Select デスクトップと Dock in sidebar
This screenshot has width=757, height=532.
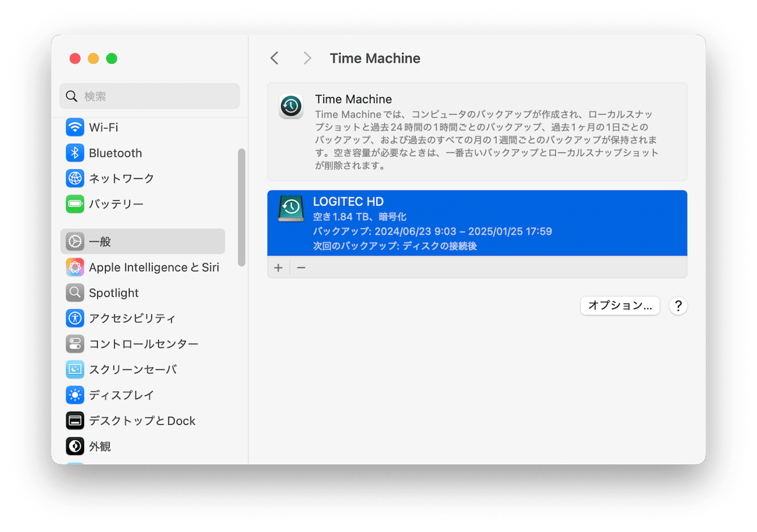pos(142,421)
